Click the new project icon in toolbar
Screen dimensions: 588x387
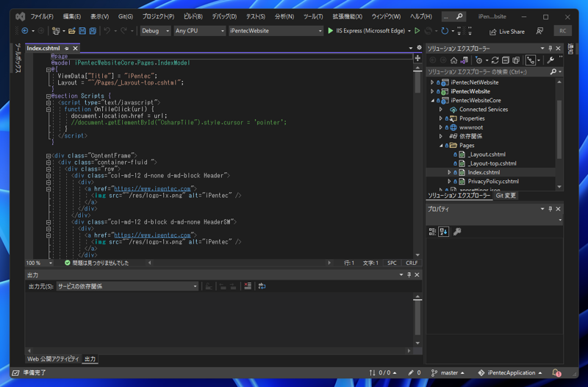(56, 31)
